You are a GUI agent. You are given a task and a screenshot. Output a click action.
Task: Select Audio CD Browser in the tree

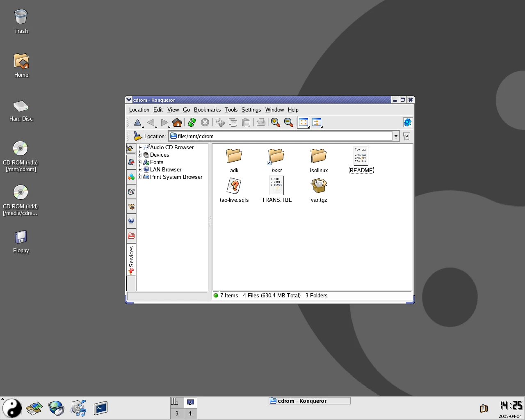171,148
